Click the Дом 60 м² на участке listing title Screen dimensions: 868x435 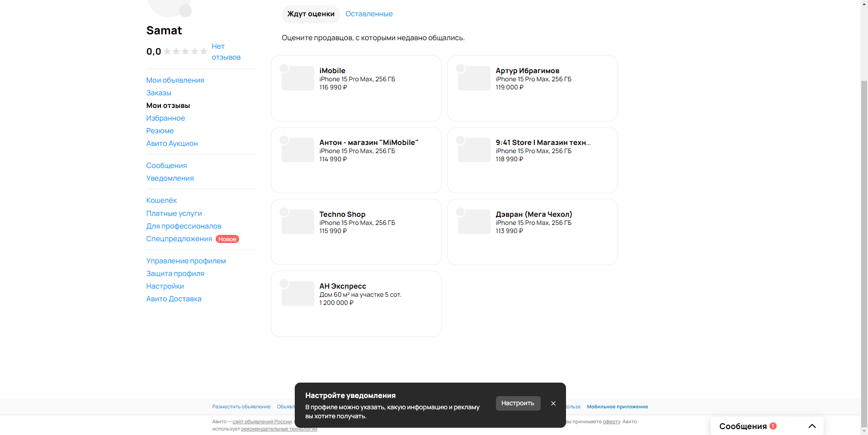[360, 295]
